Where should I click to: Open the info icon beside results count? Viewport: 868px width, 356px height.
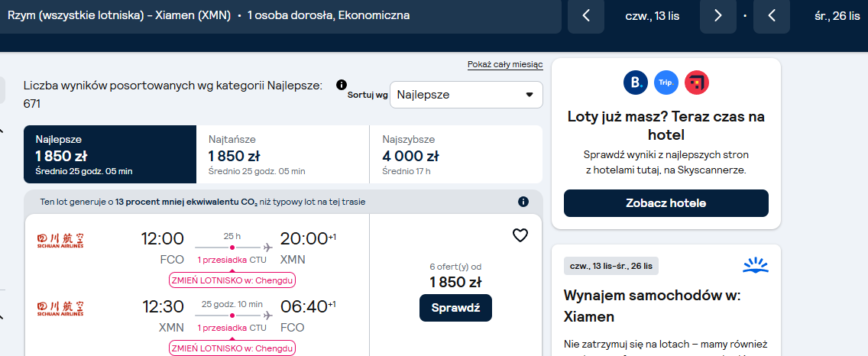click(342, 85)
